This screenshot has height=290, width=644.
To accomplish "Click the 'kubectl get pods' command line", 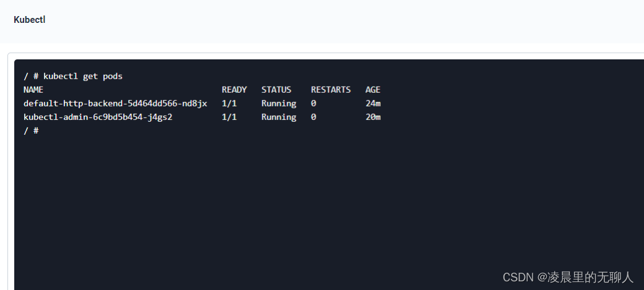I will tap(73, 76).
